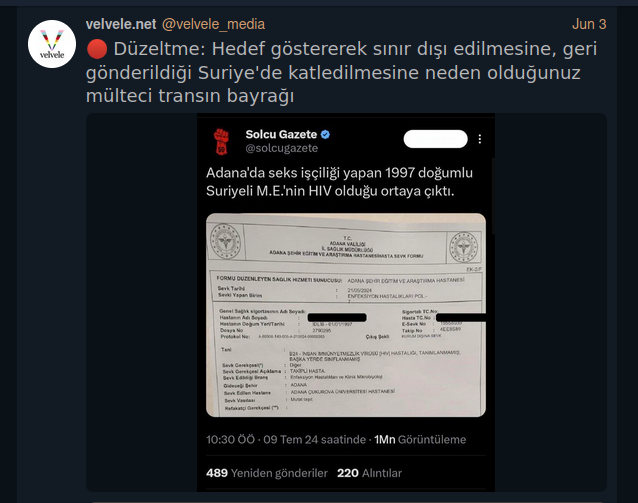Screen dimensions: 638x503
Task: Click the left ministry seal on the form
Action: (225, 241)
